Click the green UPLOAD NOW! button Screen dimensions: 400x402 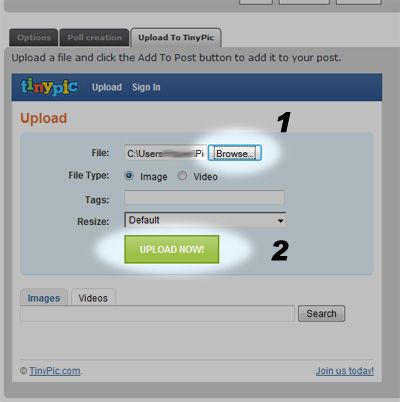tap(172, 249)
